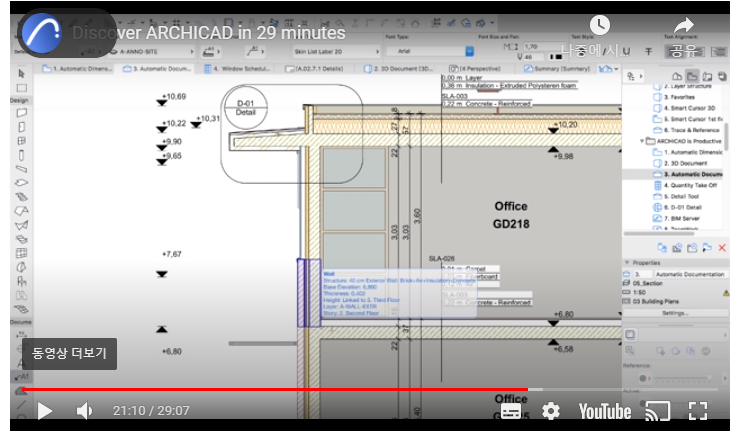Select the Arrow tool in the ARCHICAD toolbox

tap(22, 73)
